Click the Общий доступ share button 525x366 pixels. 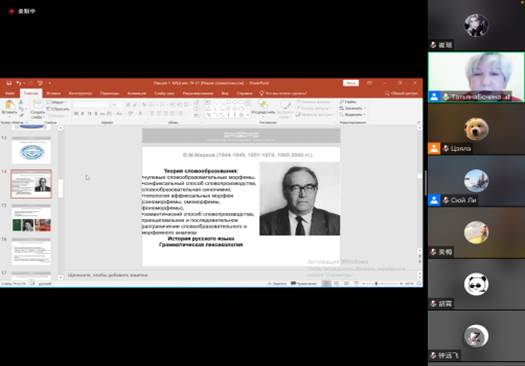point(401,93)
